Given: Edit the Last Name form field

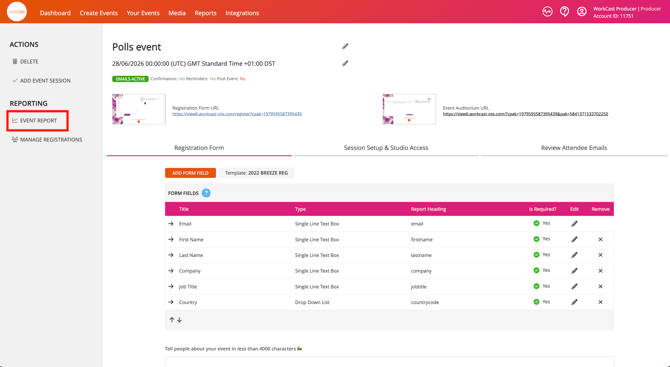Looking at the screenshot, I should pos(574,255).
